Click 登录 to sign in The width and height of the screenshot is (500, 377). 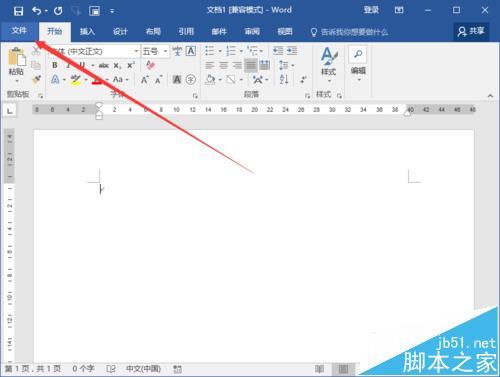click(371, 10)
